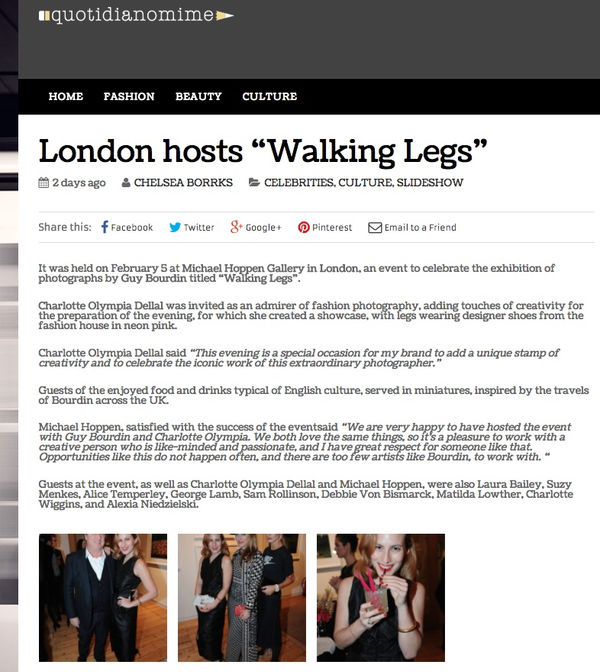Open the CELEBRITIES category link
The height and width of the screenshot is (672, 600).
tap(299, 183)
